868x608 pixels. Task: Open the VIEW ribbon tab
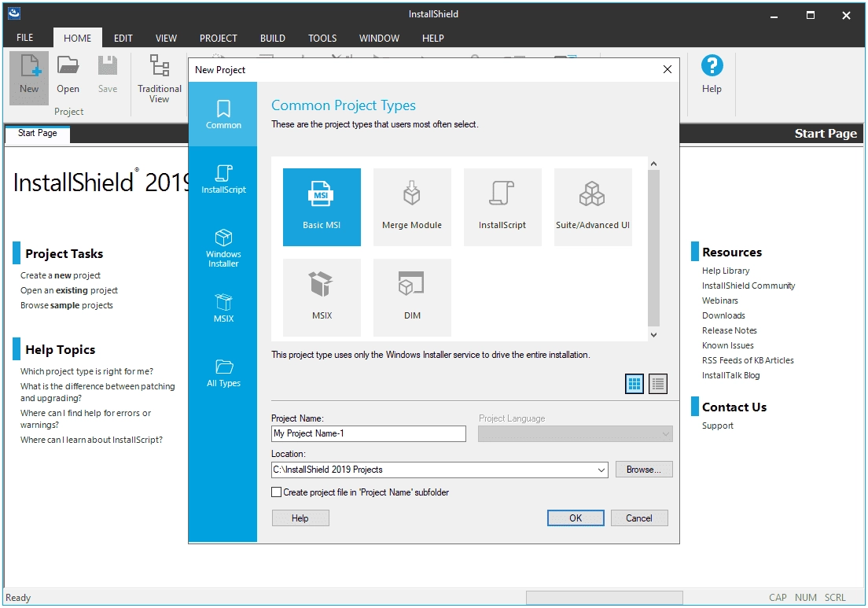click(166, 38)
